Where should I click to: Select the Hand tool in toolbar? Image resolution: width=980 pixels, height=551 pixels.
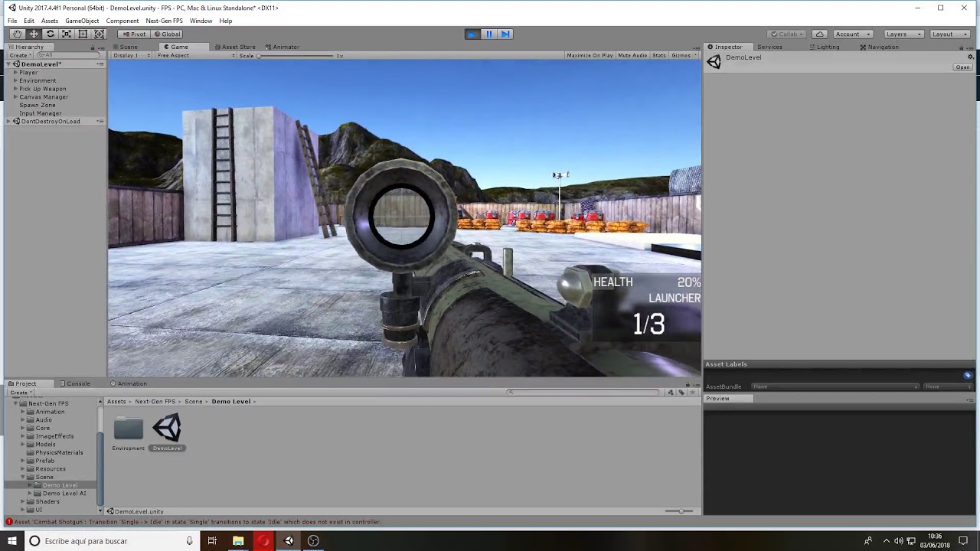click(17, 34)
